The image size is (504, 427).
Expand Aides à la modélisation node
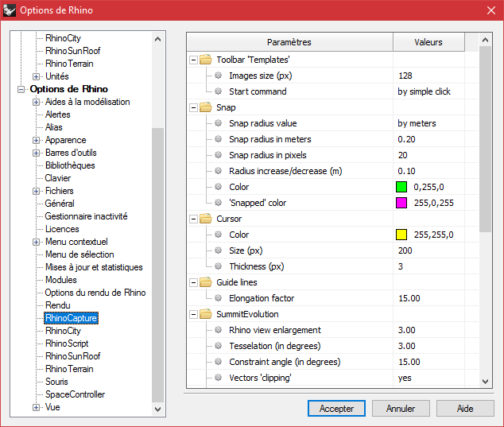click(x=36, y=102)
